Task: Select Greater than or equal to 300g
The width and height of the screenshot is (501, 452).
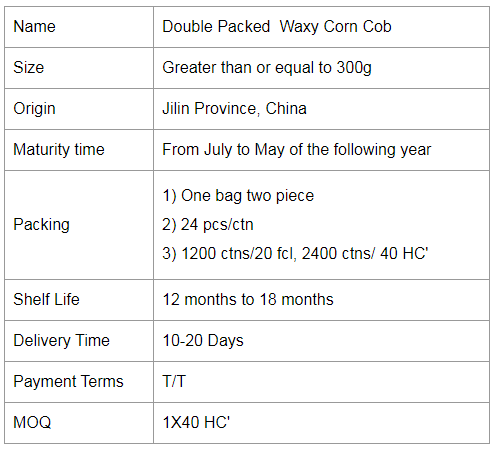Action: [267, 68]
